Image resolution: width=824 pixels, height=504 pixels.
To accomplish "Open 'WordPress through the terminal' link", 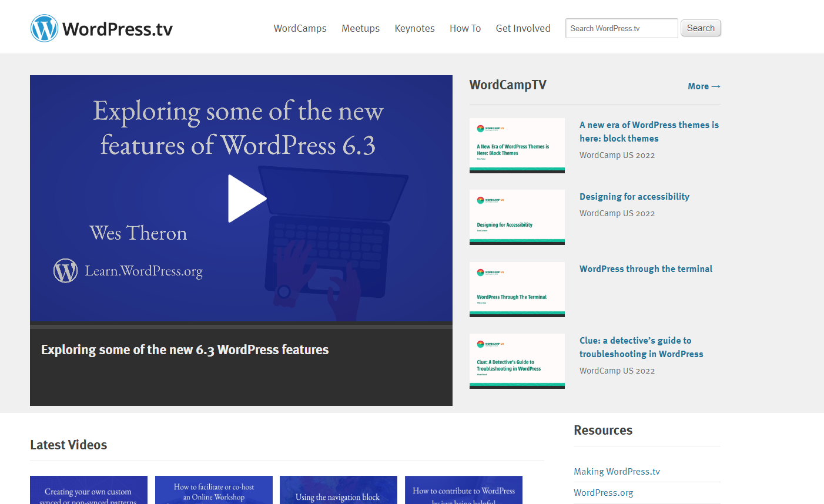I will 645,269.
